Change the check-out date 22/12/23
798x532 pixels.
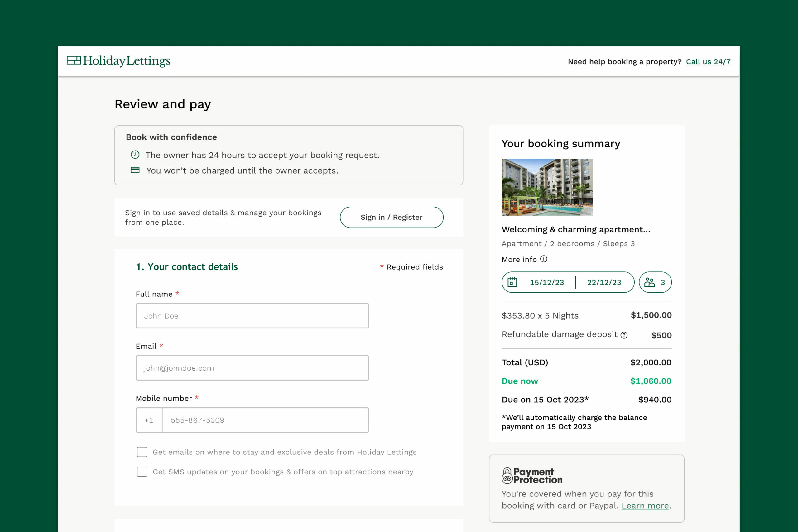604,282
